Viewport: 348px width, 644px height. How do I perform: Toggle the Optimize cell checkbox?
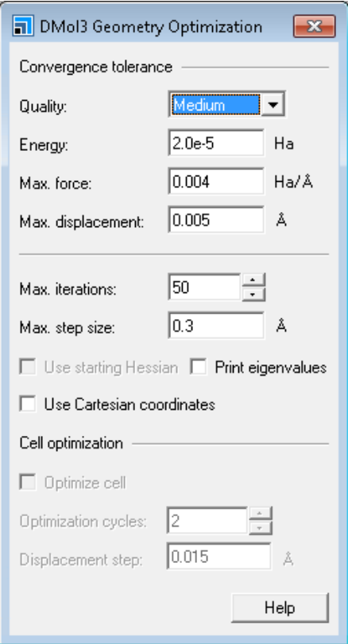pos(28,482)
